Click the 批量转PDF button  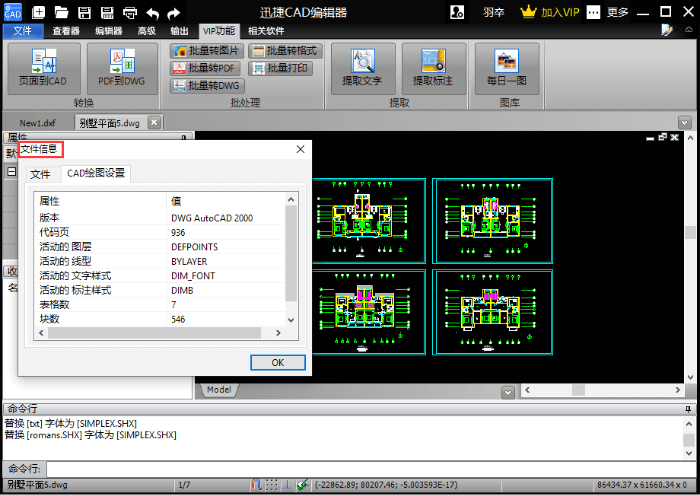[x=205, y=68]
